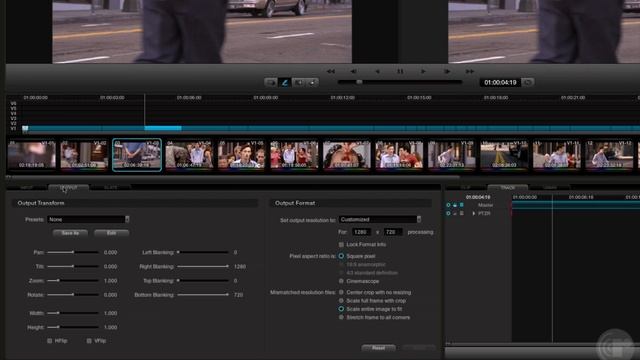Click the Tilt slider
The width and height of the screenshot is (640, 360).
point(73,267)
